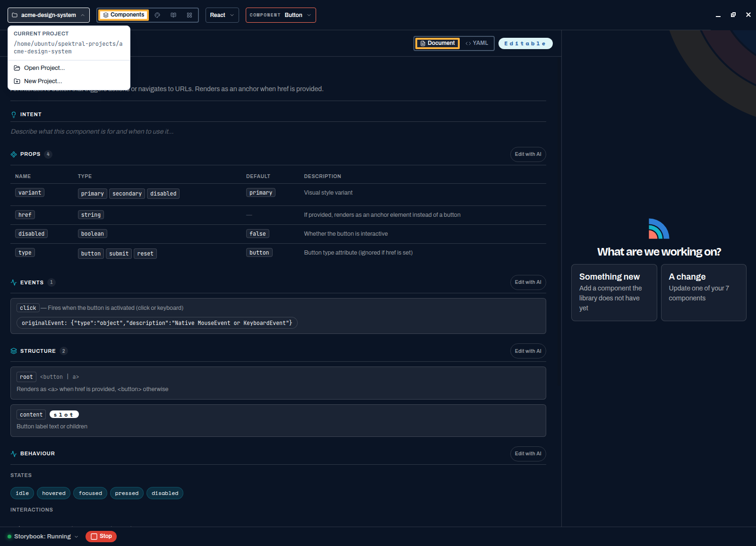Click the intent description placeholder field
756x546 pixels.
click(278, 132)
